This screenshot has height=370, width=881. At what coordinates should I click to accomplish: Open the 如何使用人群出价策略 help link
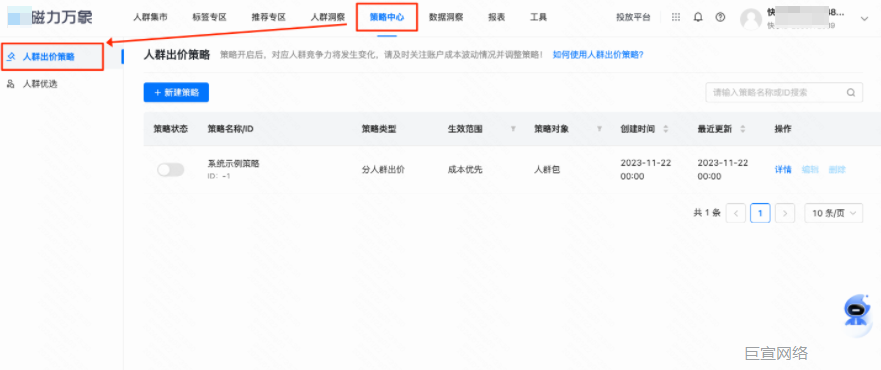pyautogui.click(x=598, y=55)
